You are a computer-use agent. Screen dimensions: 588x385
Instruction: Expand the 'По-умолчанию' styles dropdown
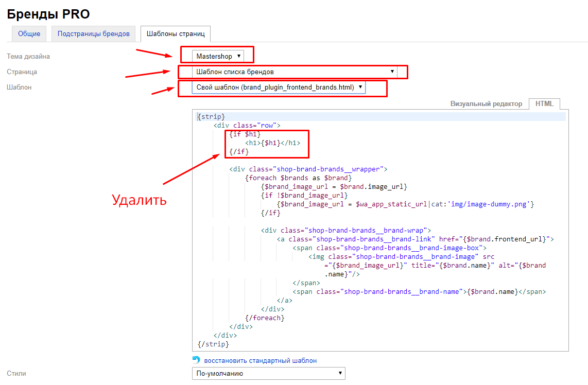[x=268, y=373]
